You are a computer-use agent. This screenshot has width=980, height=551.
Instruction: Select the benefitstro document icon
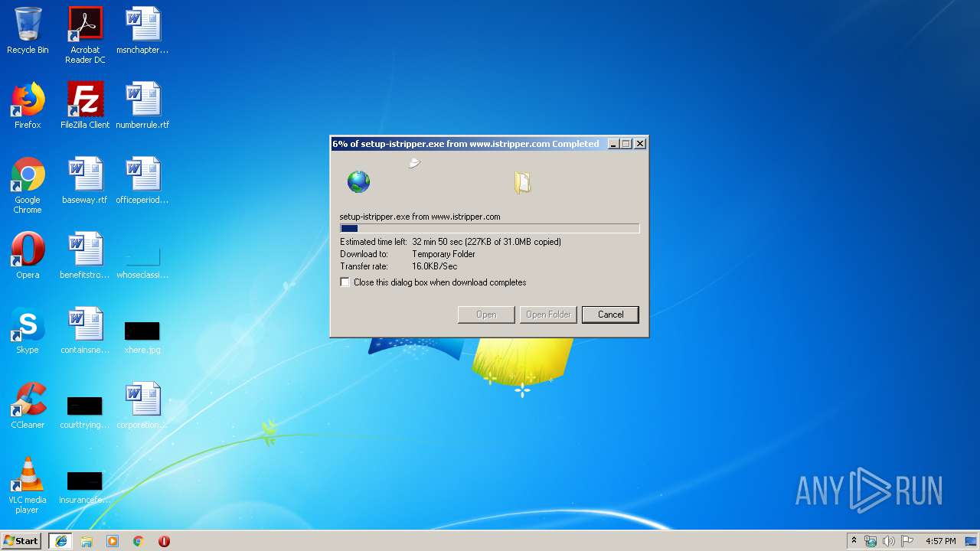coord(85,256)
